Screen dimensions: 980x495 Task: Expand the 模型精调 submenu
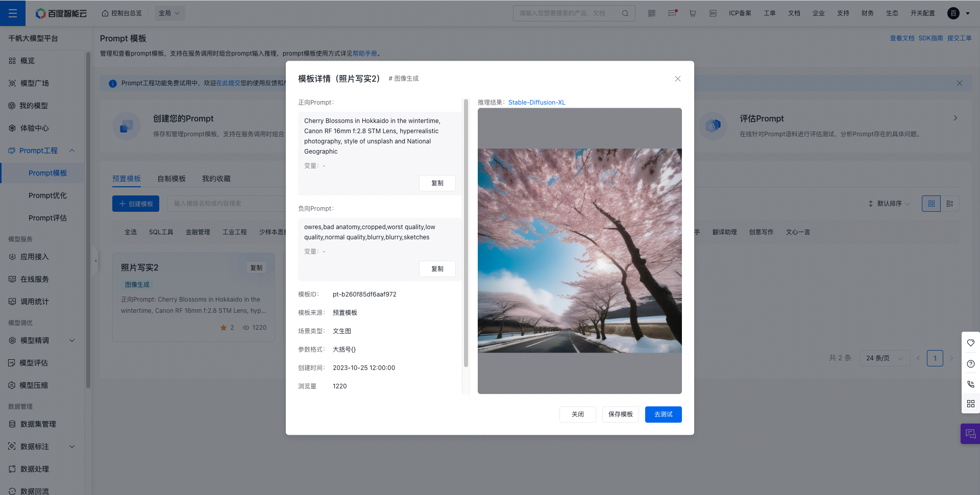click(72, 340)
